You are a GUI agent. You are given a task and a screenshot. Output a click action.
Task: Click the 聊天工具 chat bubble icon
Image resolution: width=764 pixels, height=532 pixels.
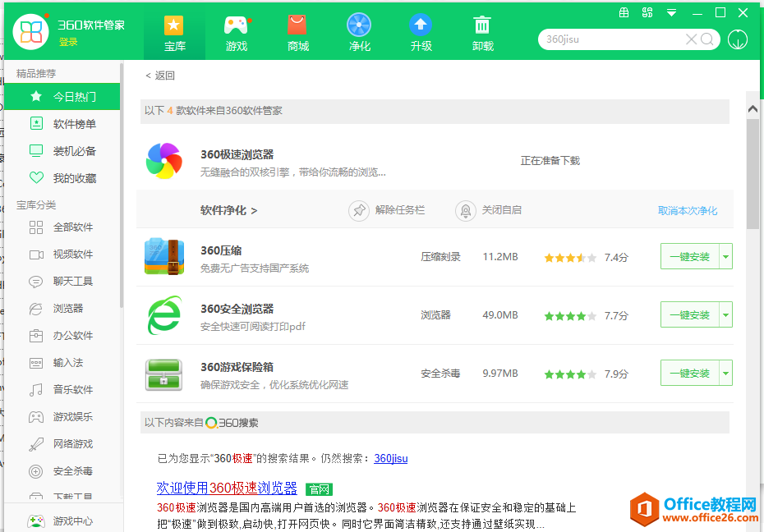tap(36, 282)
